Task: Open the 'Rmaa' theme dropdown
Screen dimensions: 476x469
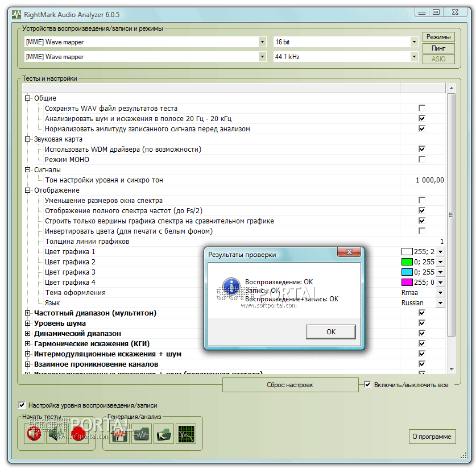Action: point(441,292)
